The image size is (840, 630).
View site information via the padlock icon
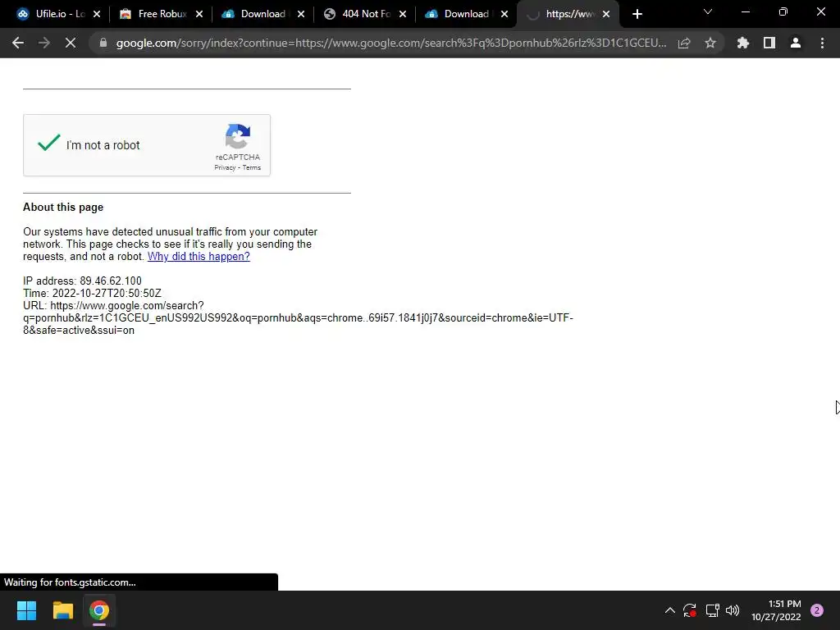tap(103, 43)
